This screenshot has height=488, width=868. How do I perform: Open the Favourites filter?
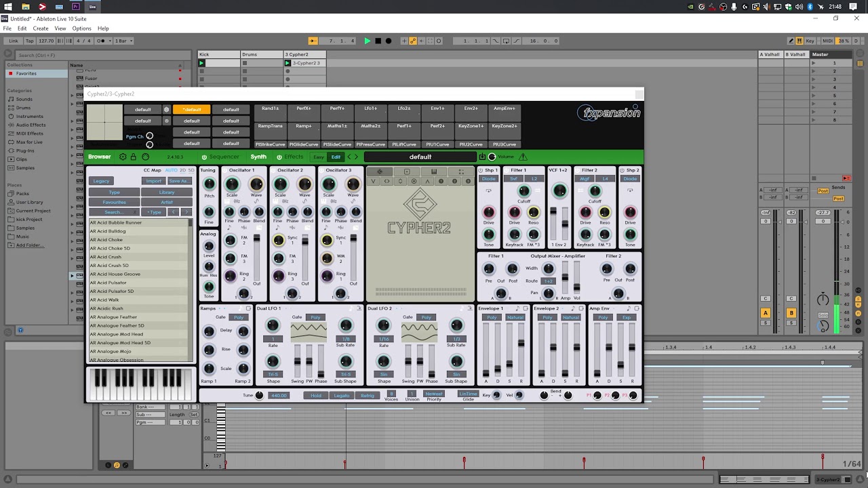click(x=115, y=202)
